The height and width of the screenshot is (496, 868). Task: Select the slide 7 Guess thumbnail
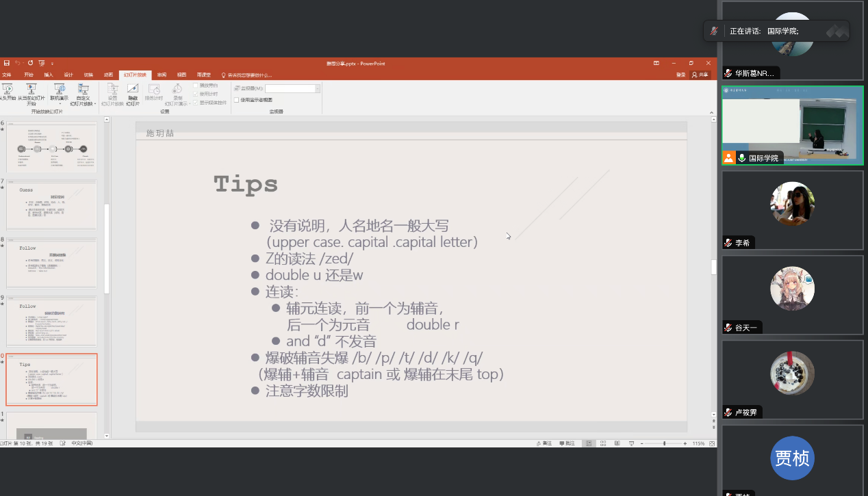coord(51,205)
